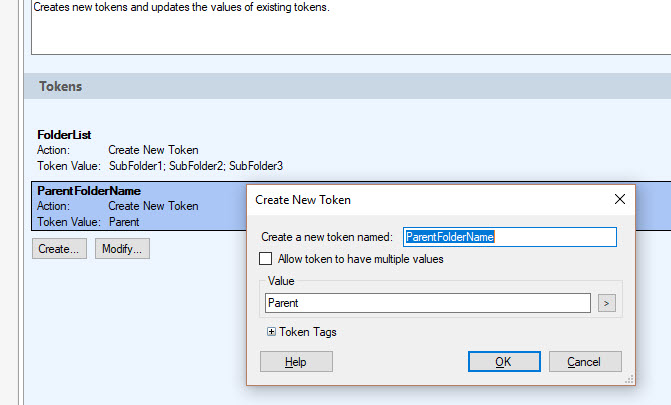Click the 'Create a new token named' label
This screenshot has height=405, width=671.
(x=327, y=238)
